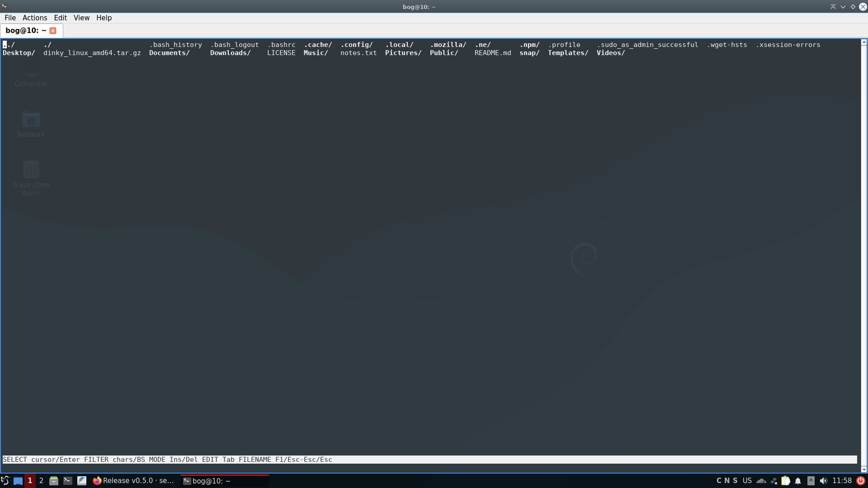This screenshot has width=868, height=488.
Task: Select the Music/ directory
Action: coord(316,53)
